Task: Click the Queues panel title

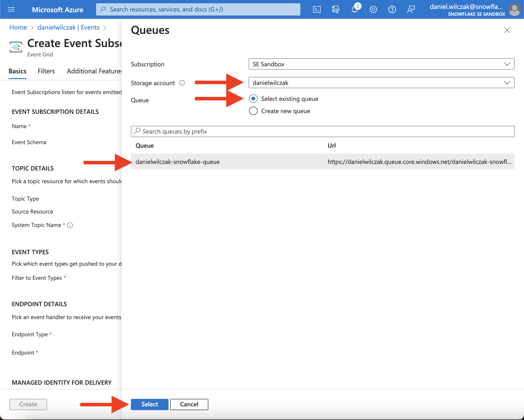Action: coord(150,30)
